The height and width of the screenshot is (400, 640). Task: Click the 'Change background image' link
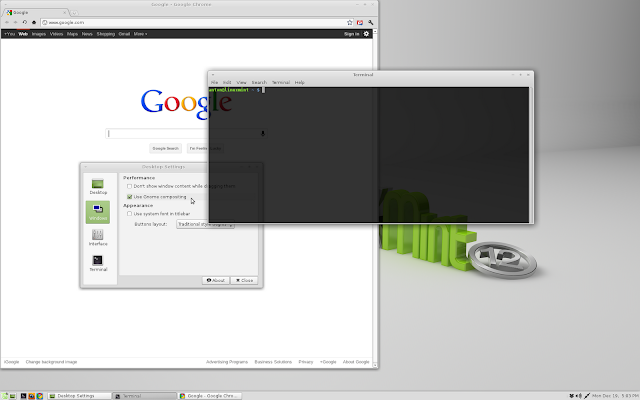pos(51,362)
